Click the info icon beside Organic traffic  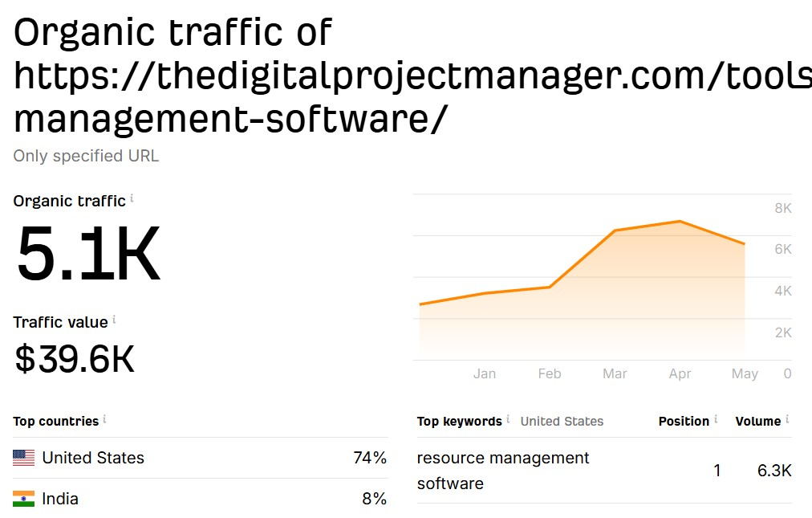coord(132,198)
